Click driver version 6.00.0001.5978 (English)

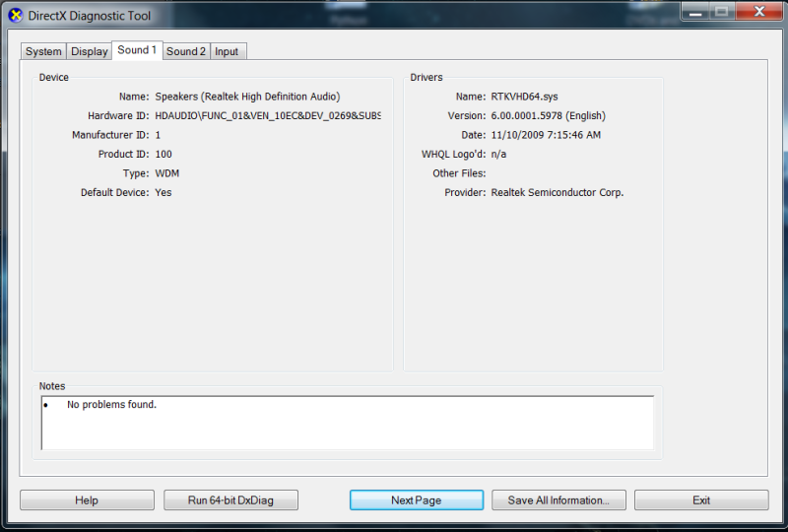pyautogui.click(x=549, y=115)
